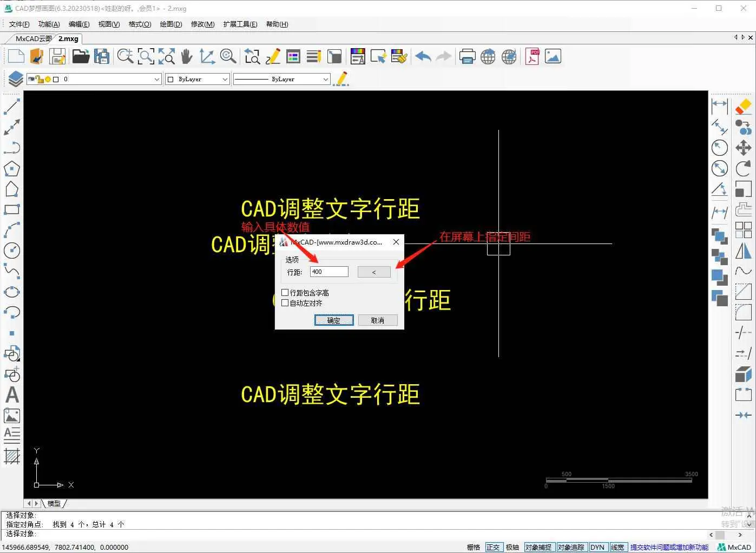Image resolution: width=756 pixels, height=553 pixels.
Task: Open the ByLayer linetype dropdown
Action: pos(325,80)
